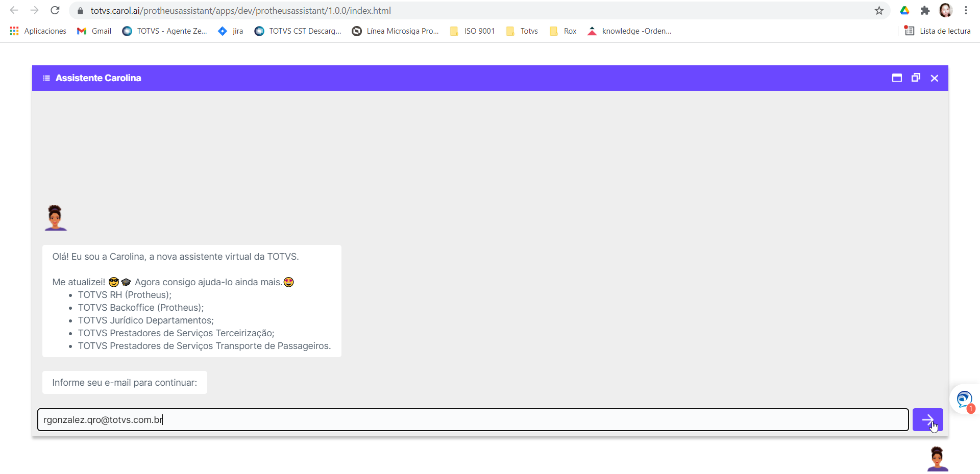Open the Rox bookmarks folder
Viewport: 980px width, 474px height.
coord(563,31)
